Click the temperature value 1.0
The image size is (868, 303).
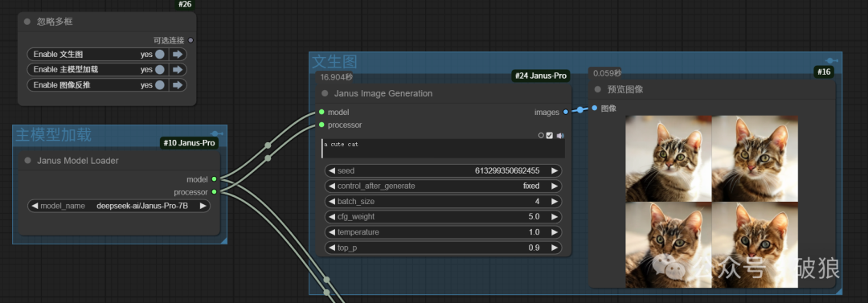click(x=534, y=232)
